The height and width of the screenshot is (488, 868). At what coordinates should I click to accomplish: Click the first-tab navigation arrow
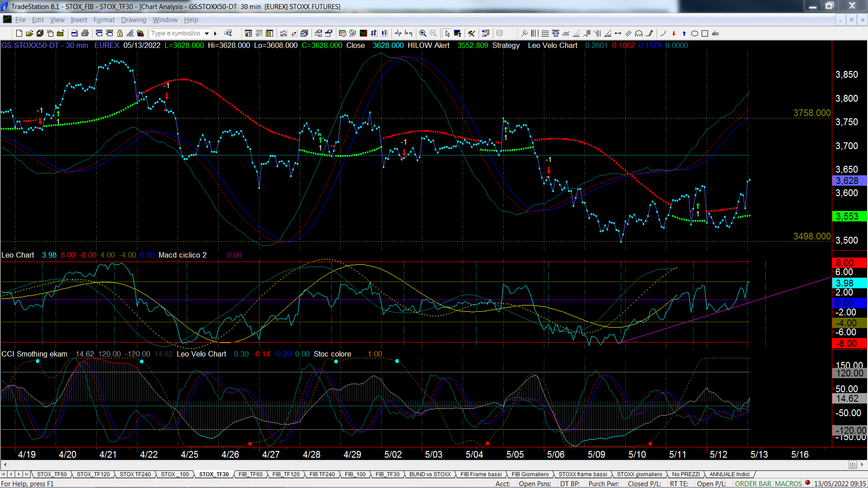coord(4,474)
